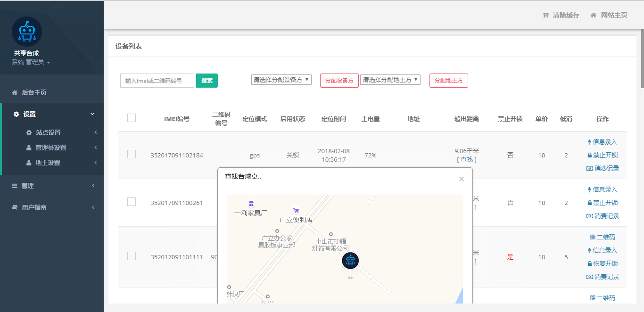Expand the 站点设置 submenu arrow
Viewport: 644px width, 312px height.
pos(95,132)
